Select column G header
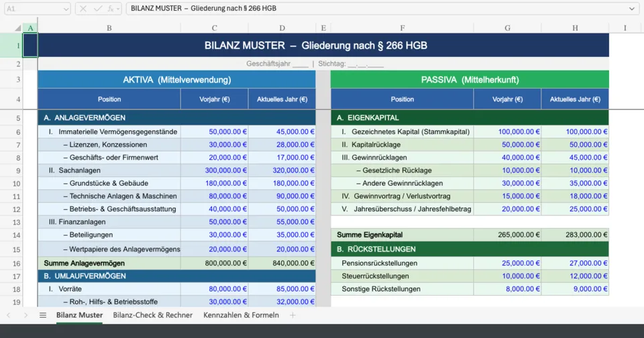Screen dimensions: 644x338 tap(508, 28)
